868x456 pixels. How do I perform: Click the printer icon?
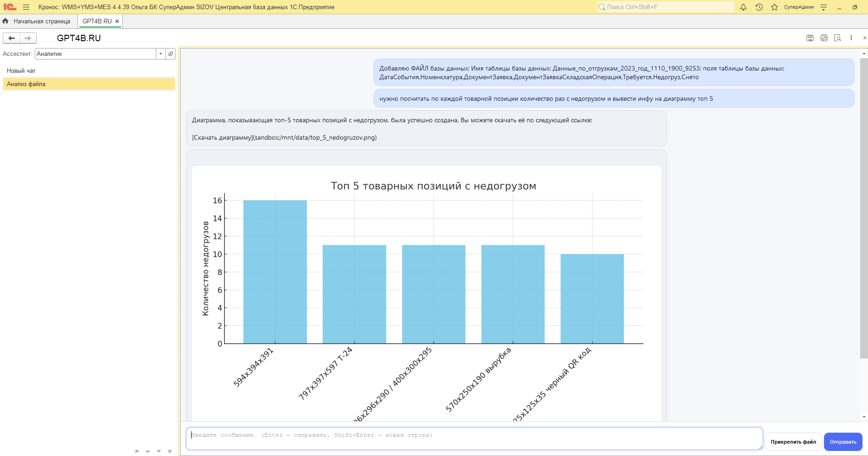pos(824,38)
